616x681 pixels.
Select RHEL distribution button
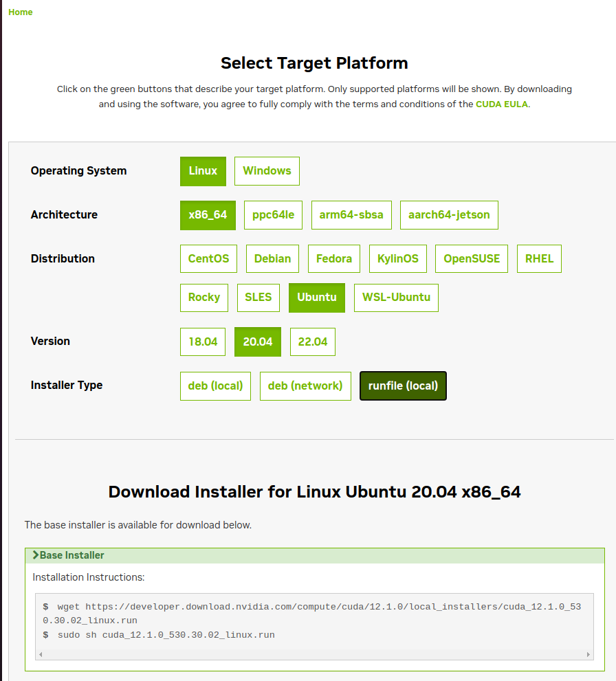(539, 259)
